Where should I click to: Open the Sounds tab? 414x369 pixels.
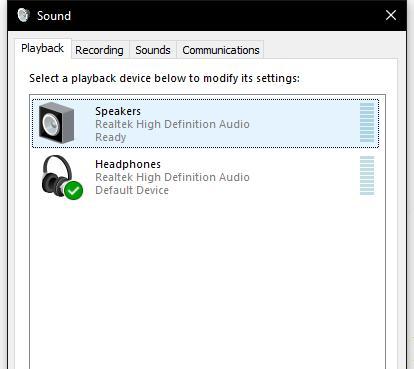pos(153,50)
